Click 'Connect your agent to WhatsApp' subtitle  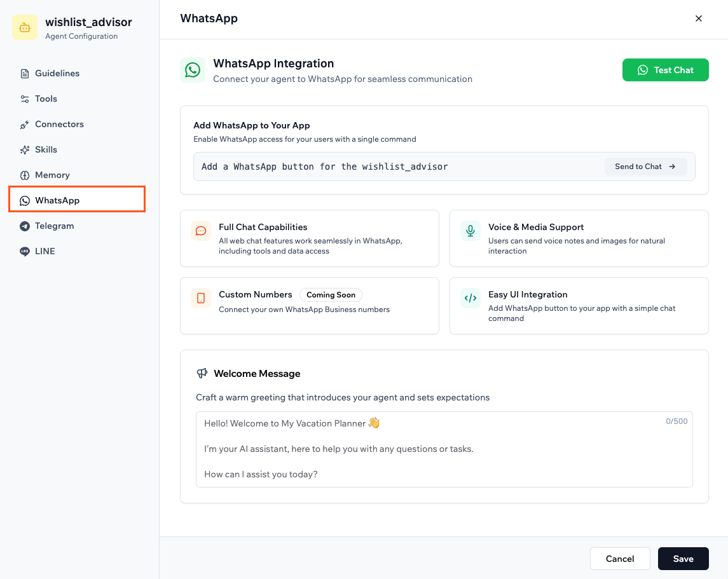(343, 79)
